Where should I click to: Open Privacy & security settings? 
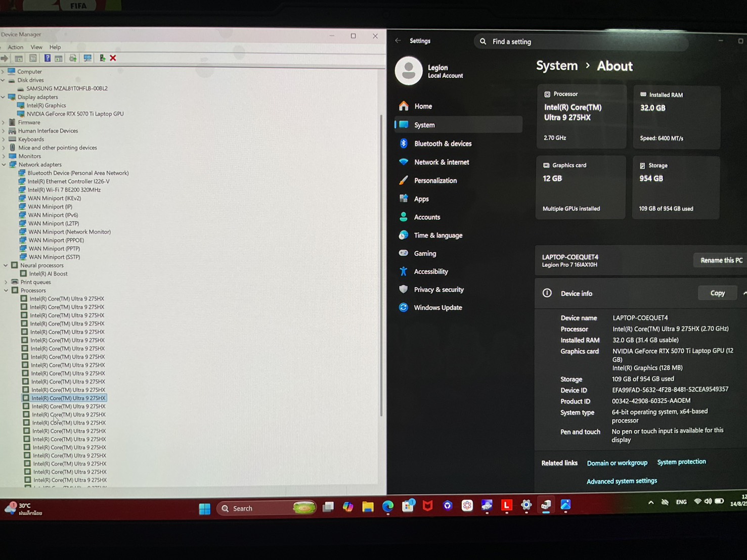click(458, 290)
